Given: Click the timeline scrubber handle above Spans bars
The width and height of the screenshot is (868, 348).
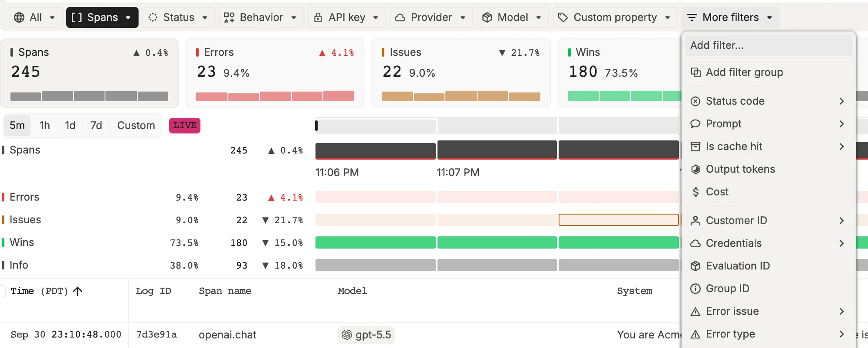Looking at the screenshot, I should [x=316, y=126].
